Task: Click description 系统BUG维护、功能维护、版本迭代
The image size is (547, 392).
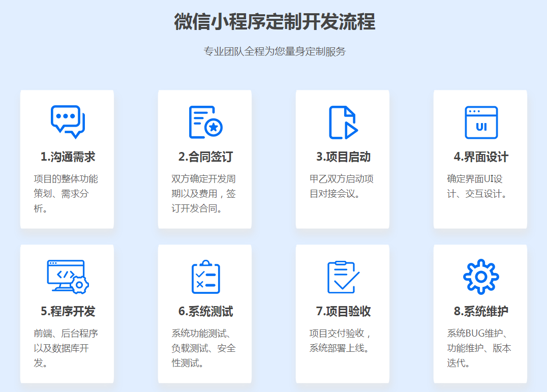Action: tap(479, 348)
